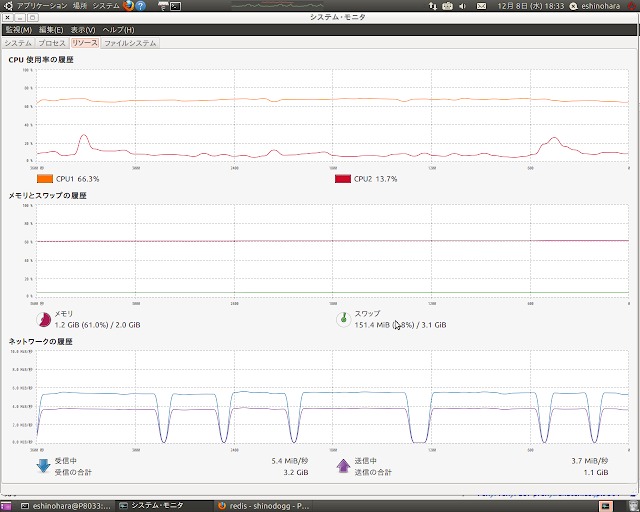The width and height of the screenshot is (640, 512).
Task: Click the red CPU2 color swatch
Action: (x=343, y=179)
